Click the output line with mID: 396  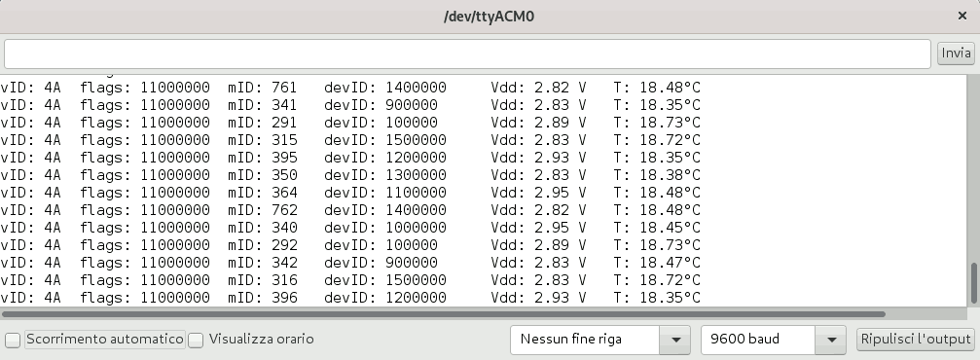[350, 297]
